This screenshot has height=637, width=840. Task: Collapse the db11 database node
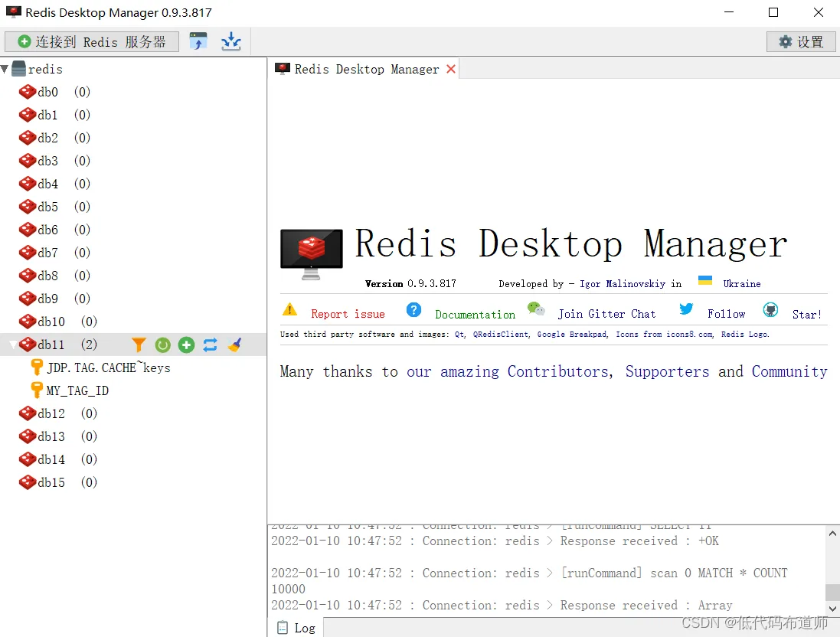pos(13,345)
